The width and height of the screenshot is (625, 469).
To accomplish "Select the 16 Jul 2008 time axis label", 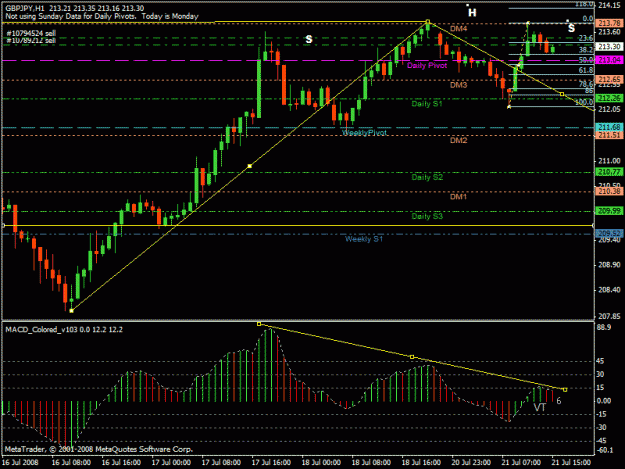I will click(x=20, y=462).
